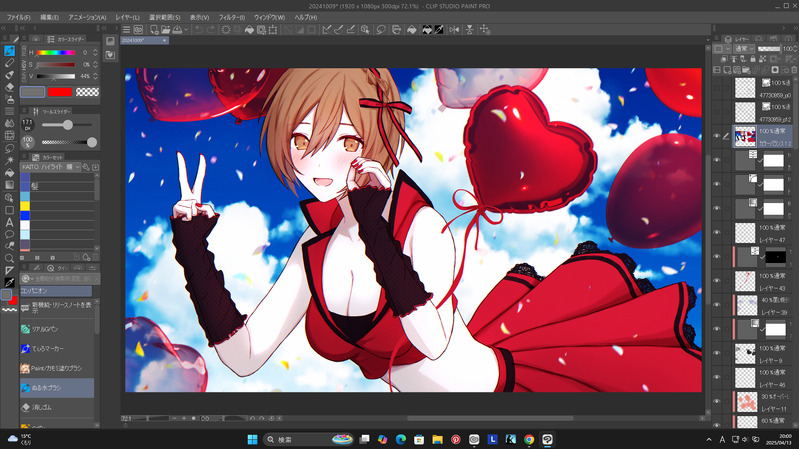Adjust the V value stepper

(x=95, y=76)
